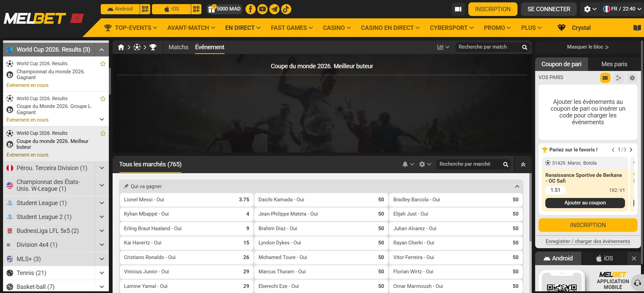Expand the Tennis (21) row

[102, 273]
